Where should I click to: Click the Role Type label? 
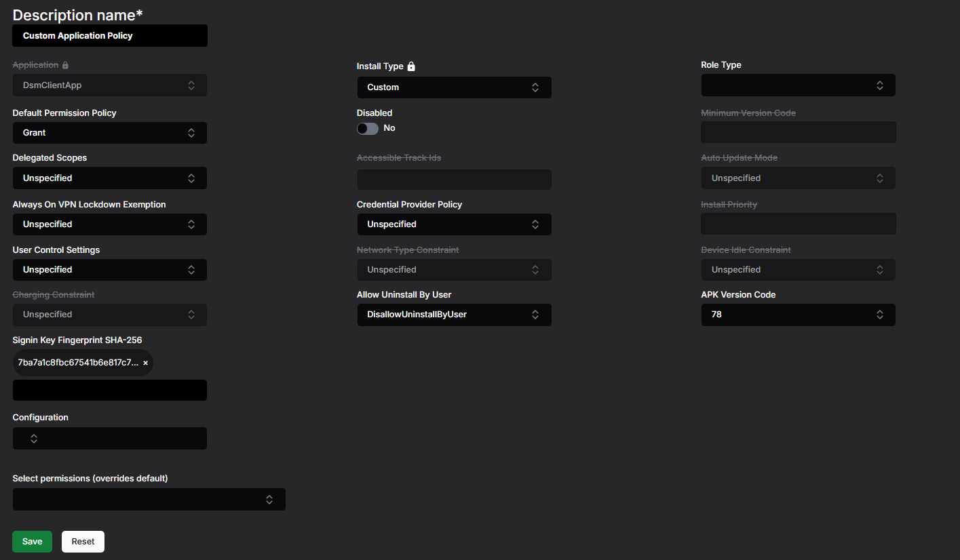tap(721, 65)
